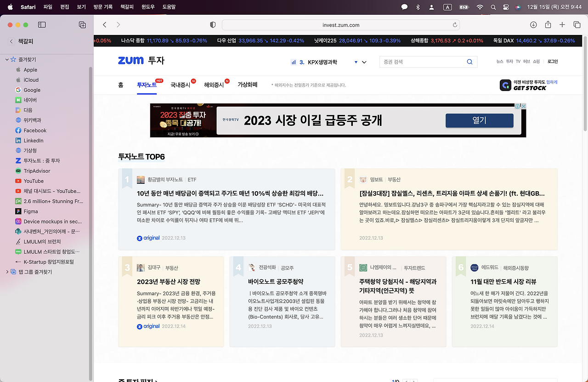
Task: Open the 로그인 link
Action: (553, 62)
